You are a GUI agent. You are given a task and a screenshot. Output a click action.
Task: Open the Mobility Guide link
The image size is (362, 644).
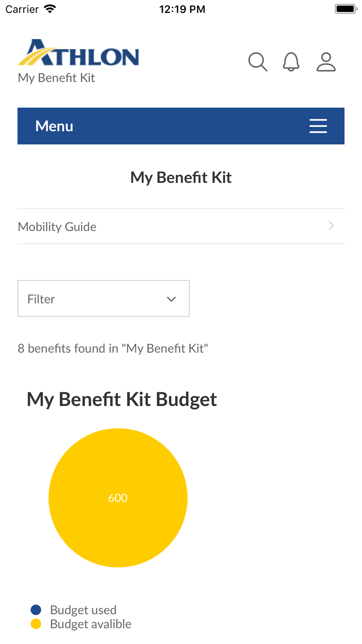[181, 226]
